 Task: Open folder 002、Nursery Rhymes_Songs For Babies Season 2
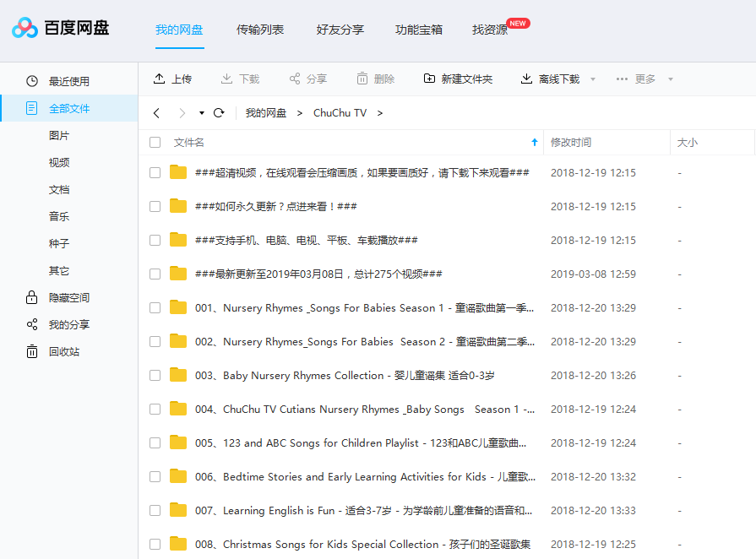point(365,342)
